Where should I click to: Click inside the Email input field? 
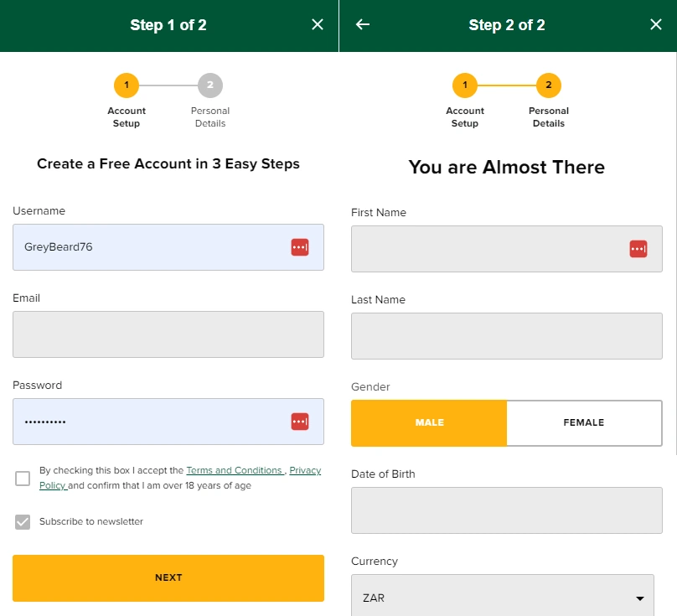[x=168, y=334]
